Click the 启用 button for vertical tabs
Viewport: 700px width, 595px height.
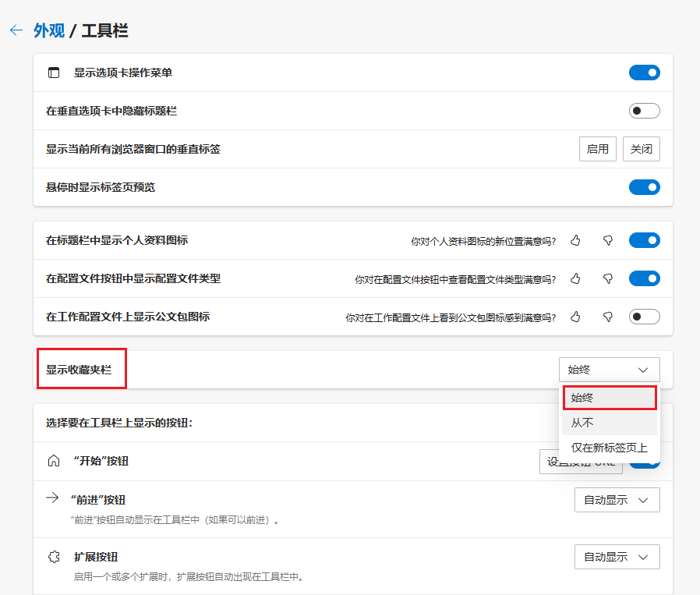[x=597, y=148]
